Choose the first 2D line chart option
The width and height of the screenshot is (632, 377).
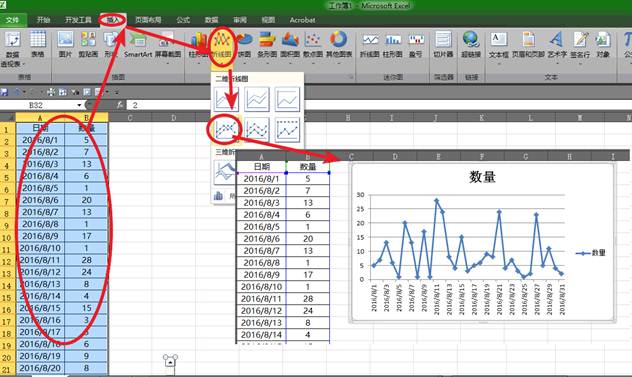coord(225,99)
